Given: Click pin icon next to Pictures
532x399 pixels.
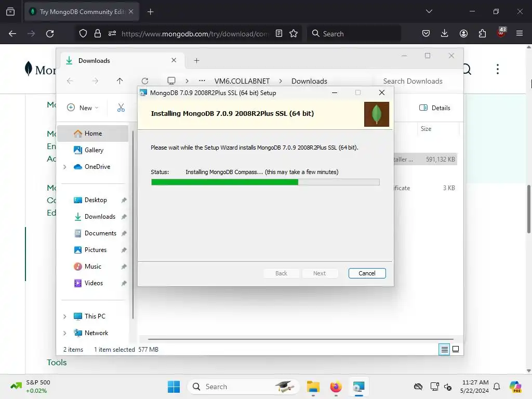Looking at the screenshot, I should pos(124,250).
